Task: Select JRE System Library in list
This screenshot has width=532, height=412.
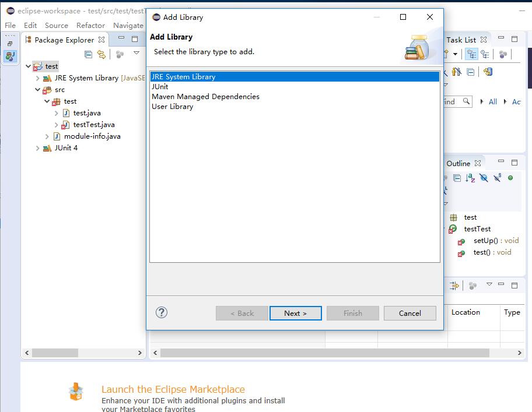Action: 295,76
